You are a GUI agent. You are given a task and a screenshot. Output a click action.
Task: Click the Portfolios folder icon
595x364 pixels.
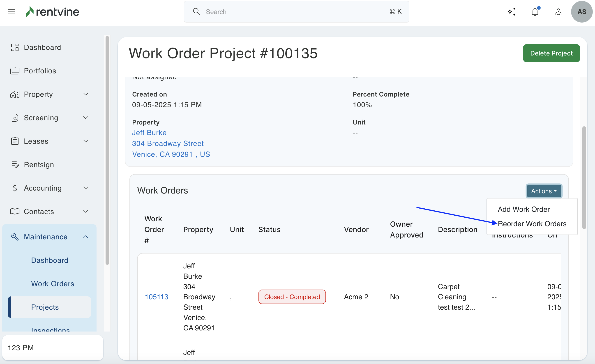[15, 71]
